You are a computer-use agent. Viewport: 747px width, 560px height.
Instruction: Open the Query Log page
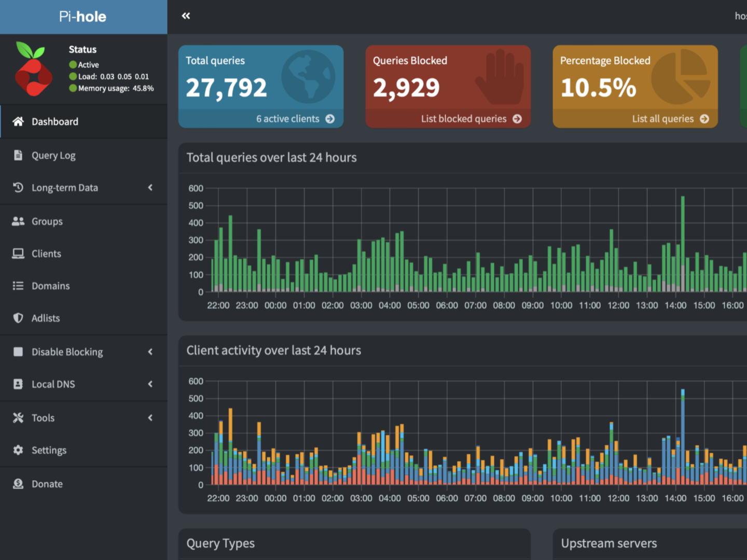coord(53,155)
